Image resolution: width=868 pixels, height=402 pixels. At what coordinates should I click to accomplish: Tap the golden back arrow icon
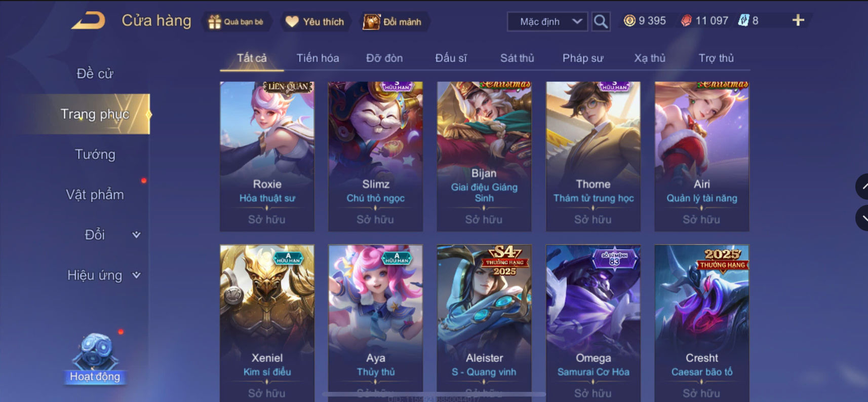tap(88, 20)
